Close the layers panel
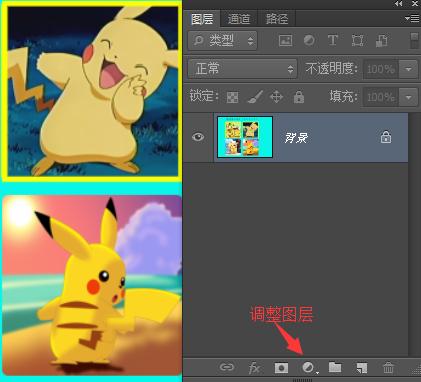This screenshot has height=382, width=421. [x=415, y=4]
